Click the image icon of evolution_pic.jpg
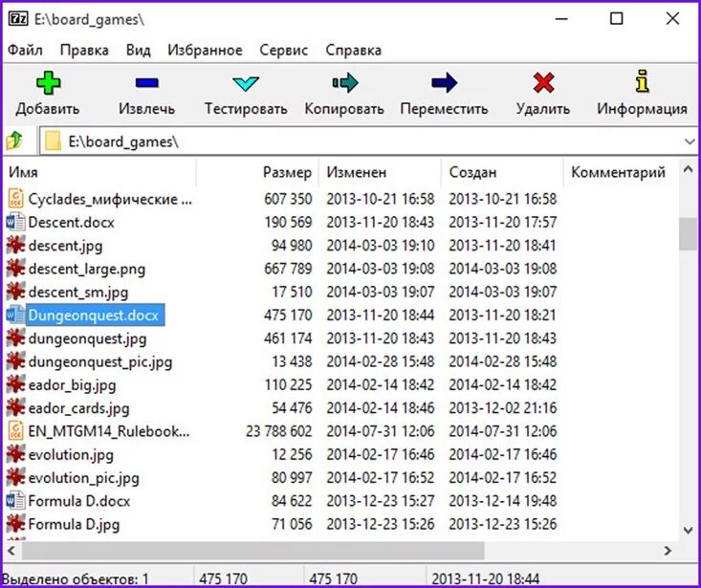The image size is (701, 588). [15, 478]
